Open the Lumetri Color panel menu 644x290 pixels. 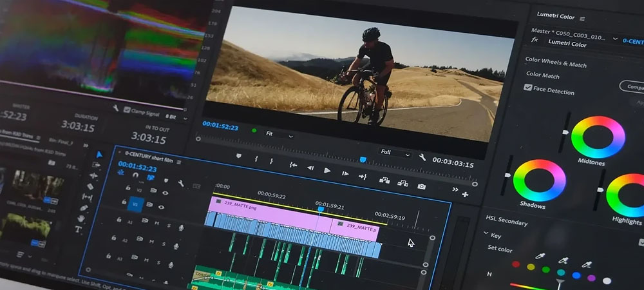[x=582, y=19]
